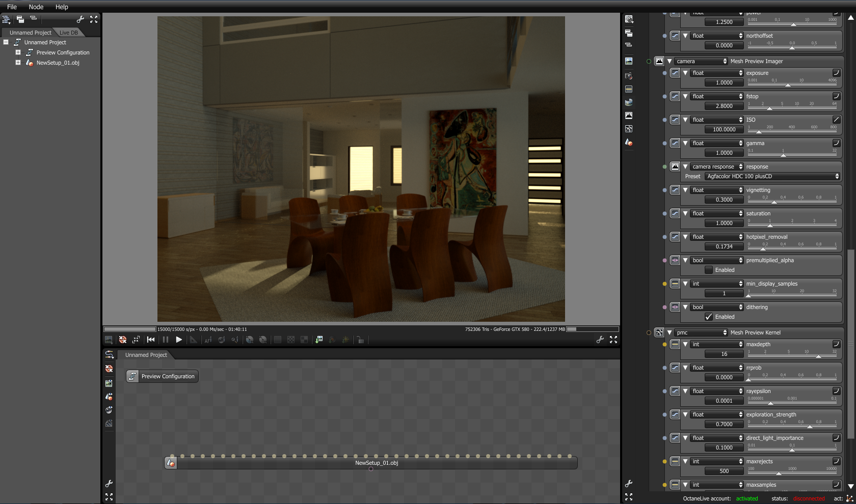Viewport: 856px width, 504px height.
Task: Click Preview Configuration node in graph editor
Action: pos(163,376)
